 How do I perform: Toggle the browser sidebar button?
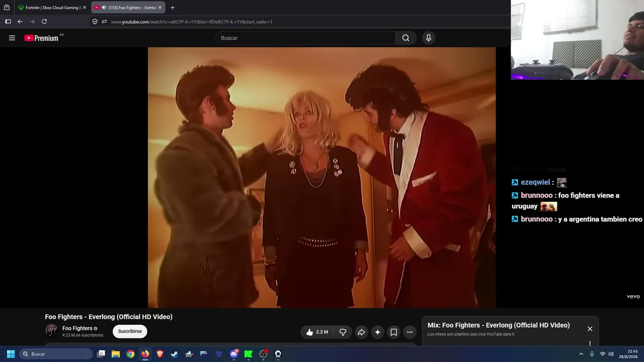[x=8, y=22]
